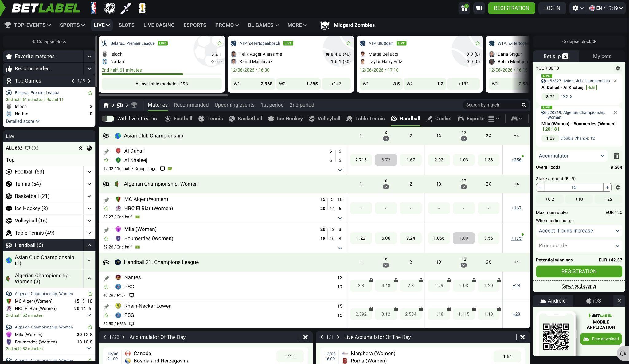Switch to the My bets tab
The width and height of the screenshot is (629, 364).
602,56
